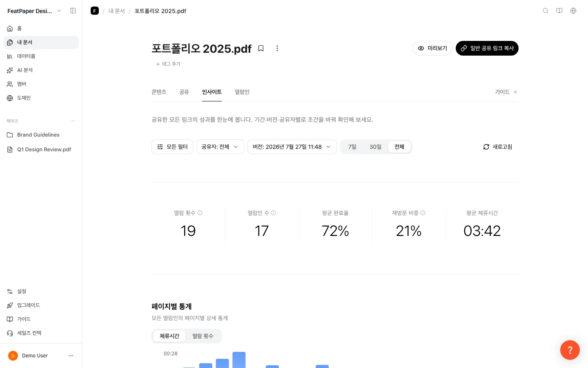Open 공유자: 전체 dropdown

click(x=220, y=147)
